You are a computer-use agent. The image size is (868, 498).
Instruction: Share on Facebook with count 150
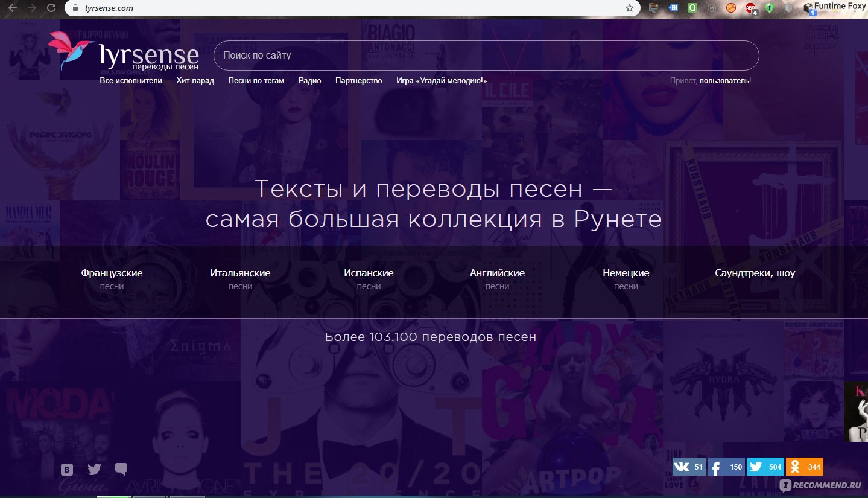pyautogui.click(x=726, y=467)
